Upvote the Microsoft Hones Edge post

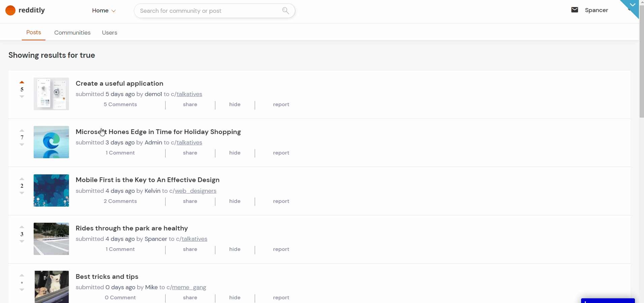22,130
